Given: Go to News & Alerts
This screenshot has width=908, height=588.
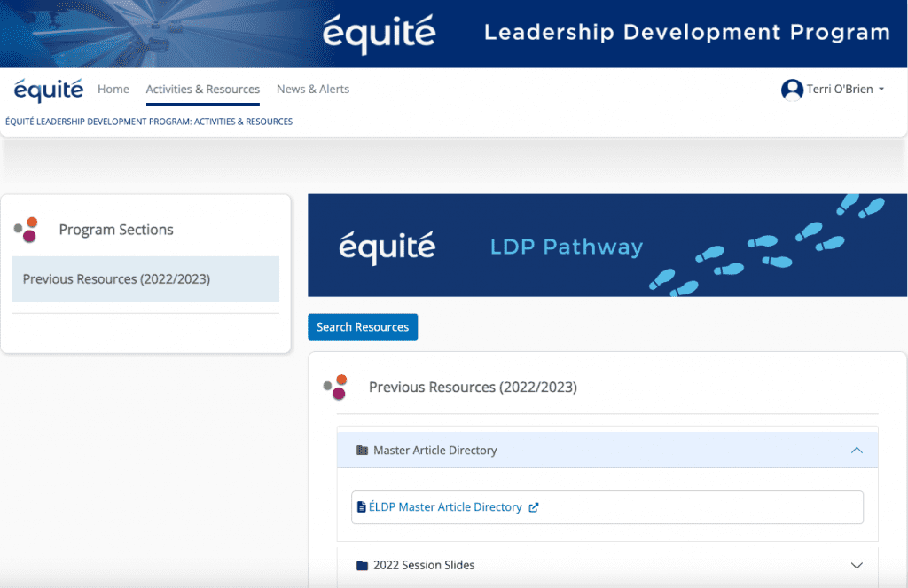Looking at the screenshot, I should [x=313, y=90].
